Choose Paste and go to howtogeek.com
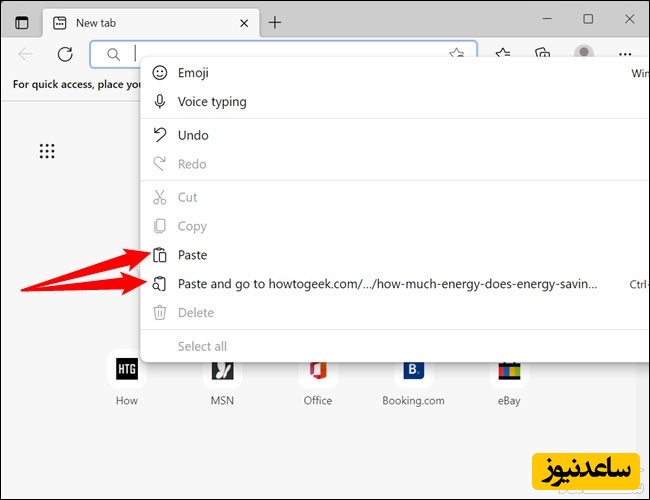The image size is (650, 500). point(386,284)
